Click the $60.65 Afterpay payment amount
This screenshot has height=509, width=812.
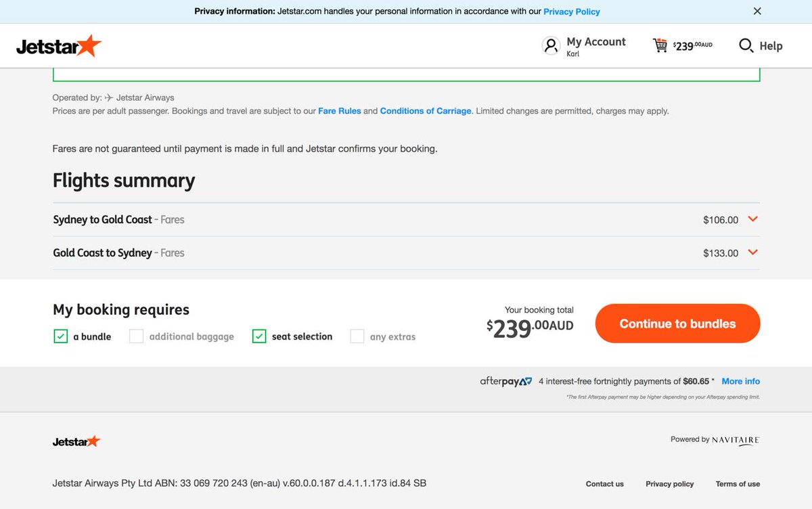[696, 381]
